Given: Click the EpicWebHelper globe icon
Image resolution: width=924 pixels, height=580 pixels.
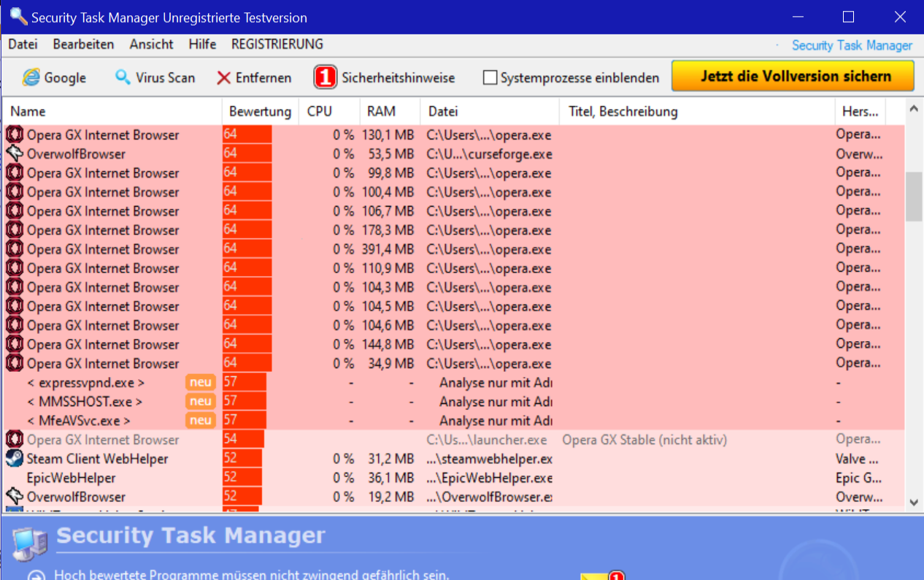Looking at the screenshot, I should point(15,478).
